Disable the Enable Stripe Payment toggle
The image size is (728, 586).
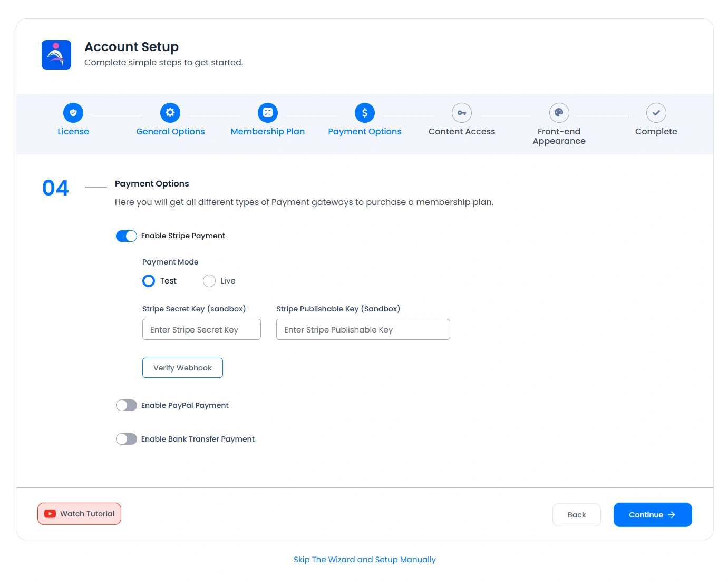[126, 236]
